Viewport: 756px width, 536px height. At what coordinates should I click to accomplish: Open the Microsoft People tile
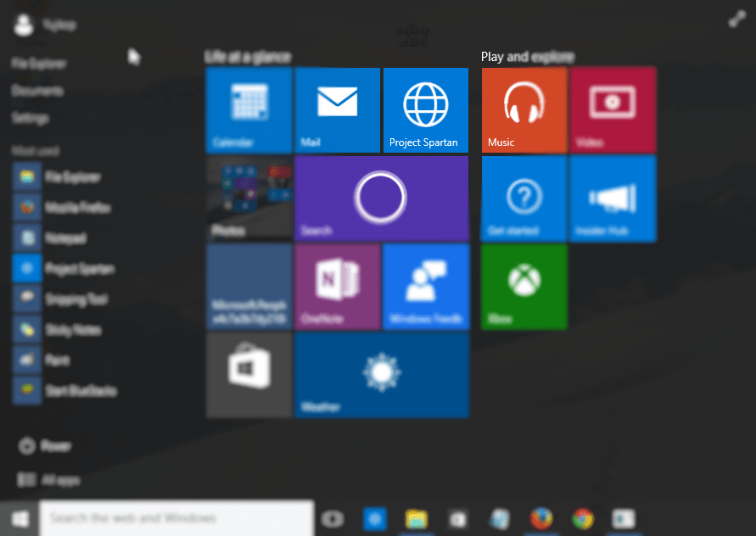249,287
